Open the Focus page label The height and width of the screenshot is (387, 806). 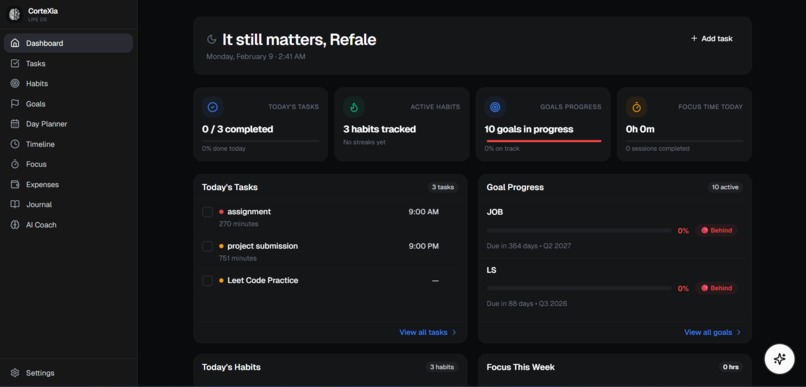click(36, 164)
